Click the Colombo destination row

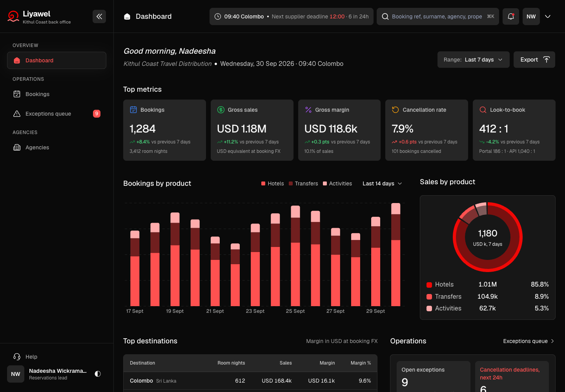250,381
